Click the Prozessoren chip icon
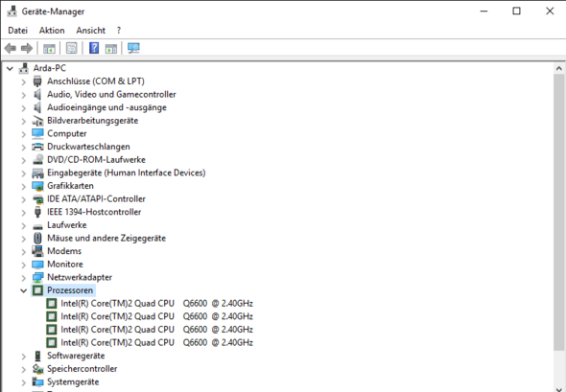This screenshot has height=392, width=566. [x=37, y=290]
